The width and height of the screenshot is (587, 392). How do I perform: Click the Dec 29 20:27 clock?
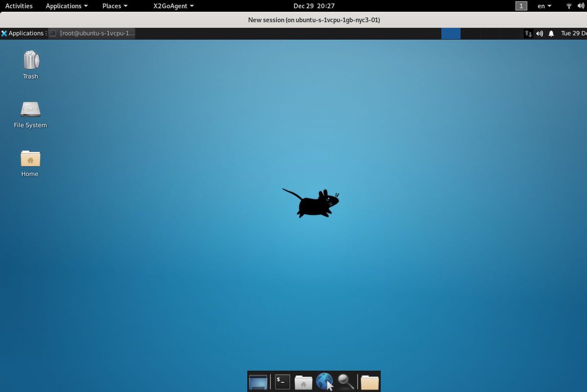click(314, 6)
